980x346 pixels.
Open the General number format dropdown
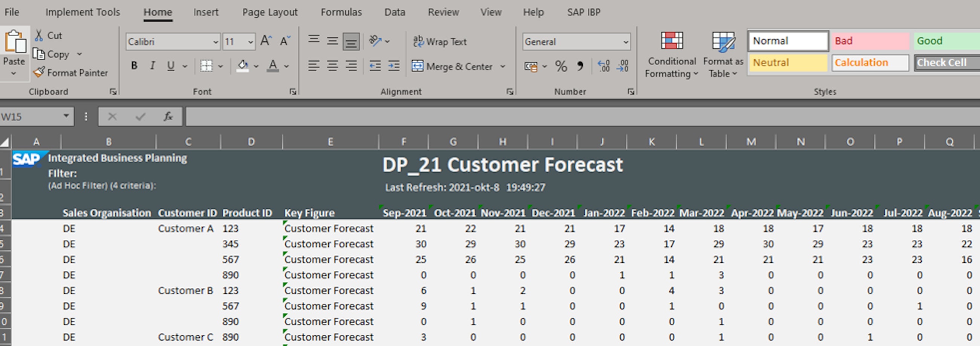(x=625, y=42)
